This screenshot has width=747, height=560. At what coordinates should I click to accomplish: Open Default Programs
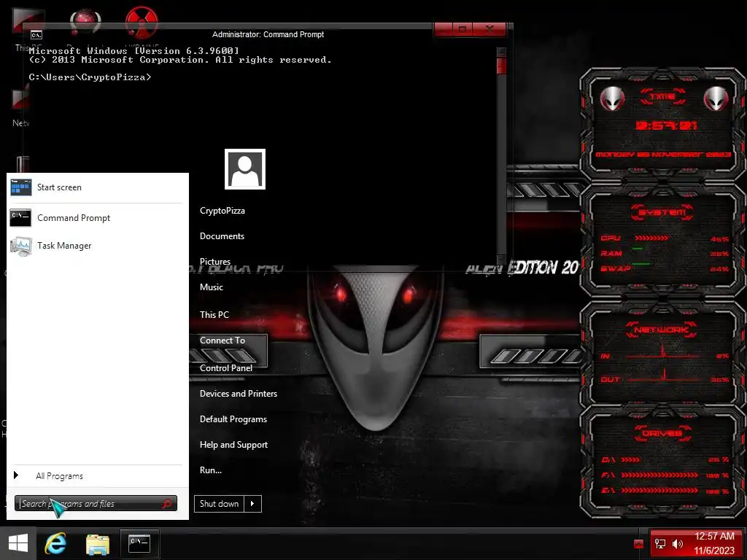(x=233, y=419)
